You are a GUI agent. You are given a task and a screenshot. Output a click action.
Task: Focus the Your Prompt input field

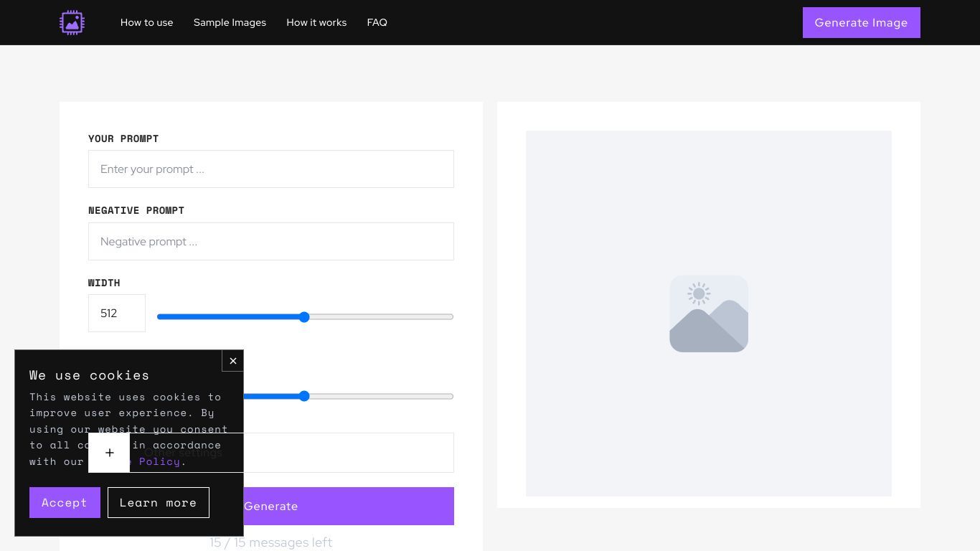[271, 169]
